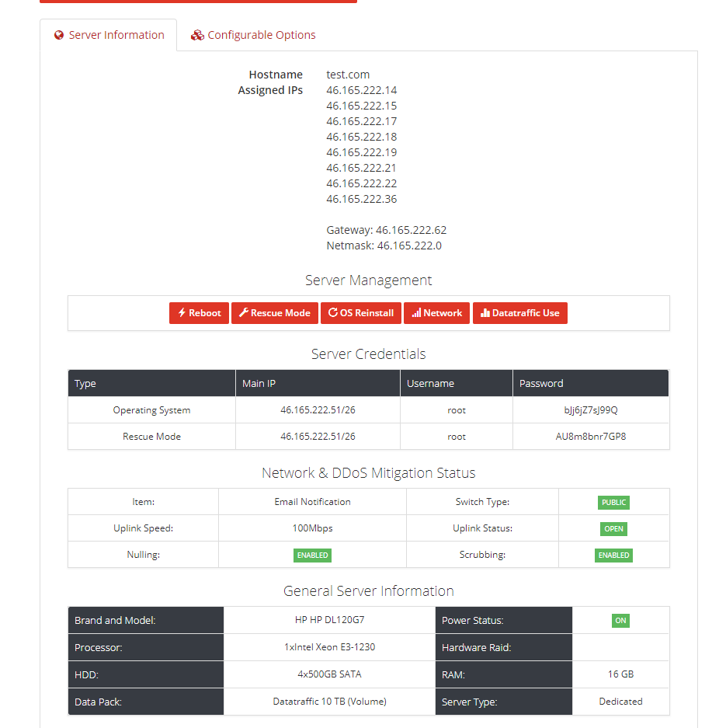Click the cubes icon beside Configurable Options
The width and height of the screenshot is (726, 728).
click(197, 36)
